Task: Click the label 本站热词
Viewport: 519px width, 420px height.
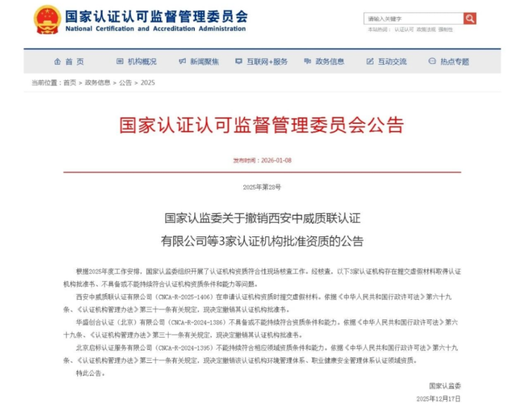Action: click(x=379, y=30)
